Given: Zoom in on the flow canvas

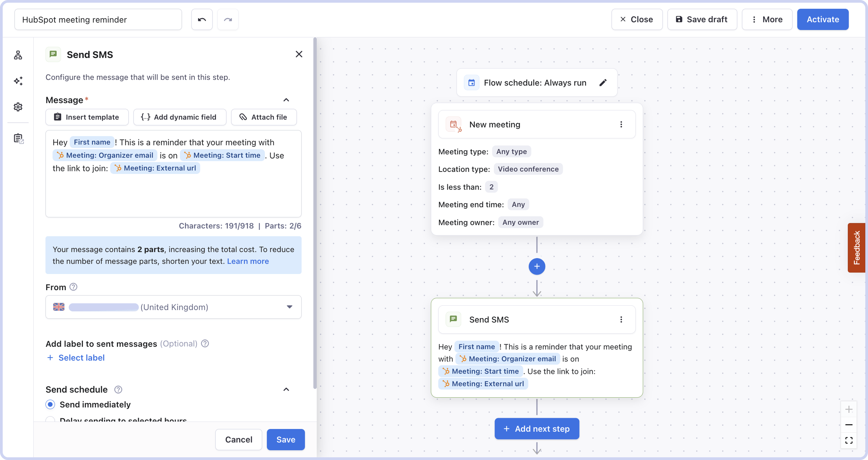Looking at the screenshot, I should 849,409.
